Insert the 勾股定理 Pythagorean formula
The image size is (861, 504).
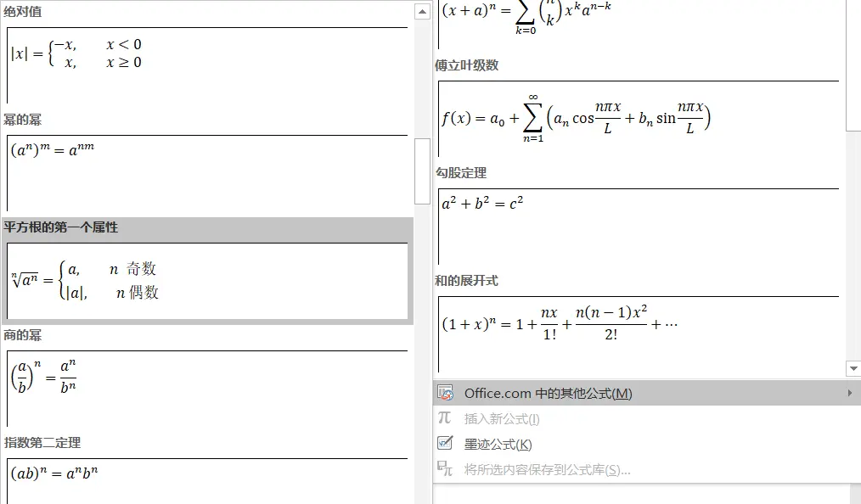[x=639, y=227]
